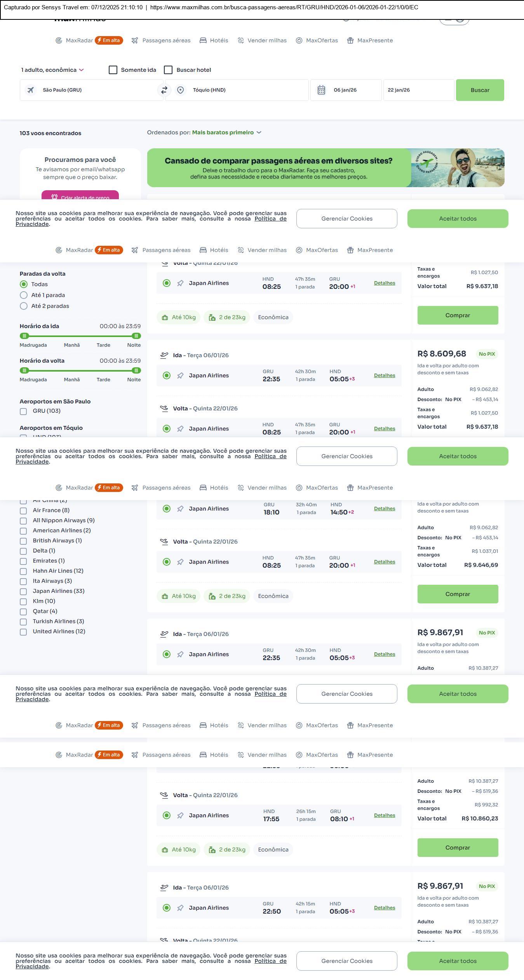Open the Política de Privacidade link
This screenshot has width=524, height=980.
pos(270,219)
